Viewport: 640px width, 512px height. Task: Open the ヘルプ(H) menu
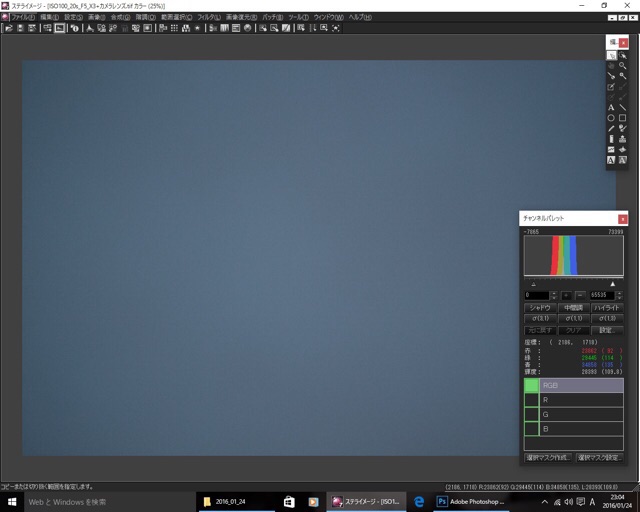click(x=360, y=17)
